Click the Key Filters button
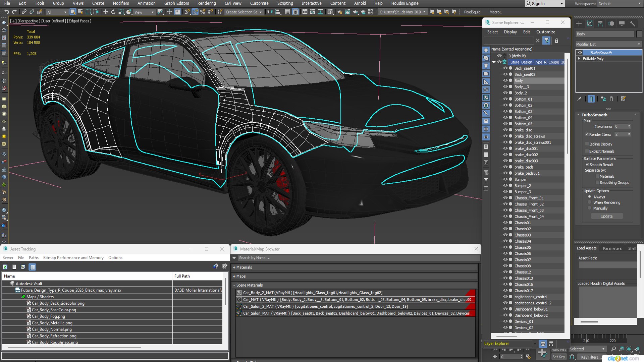This screenshot has width=644, height=362. click(x=590, y=357)
